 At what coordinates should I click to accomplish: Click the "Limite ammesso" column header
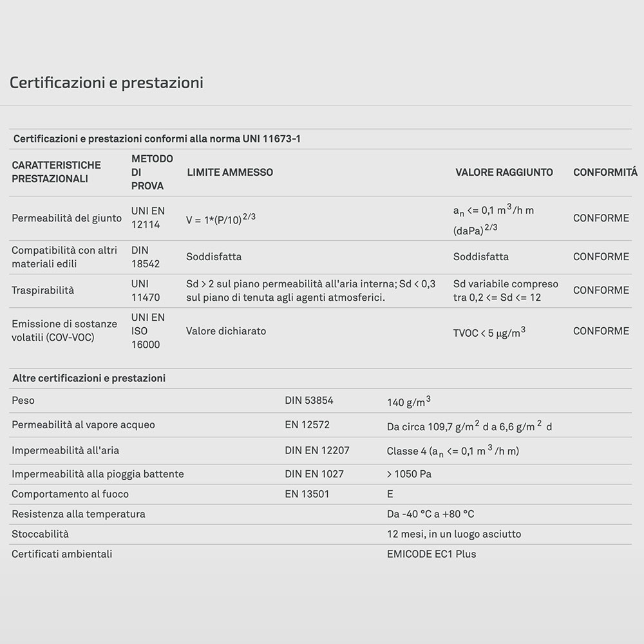229,172
